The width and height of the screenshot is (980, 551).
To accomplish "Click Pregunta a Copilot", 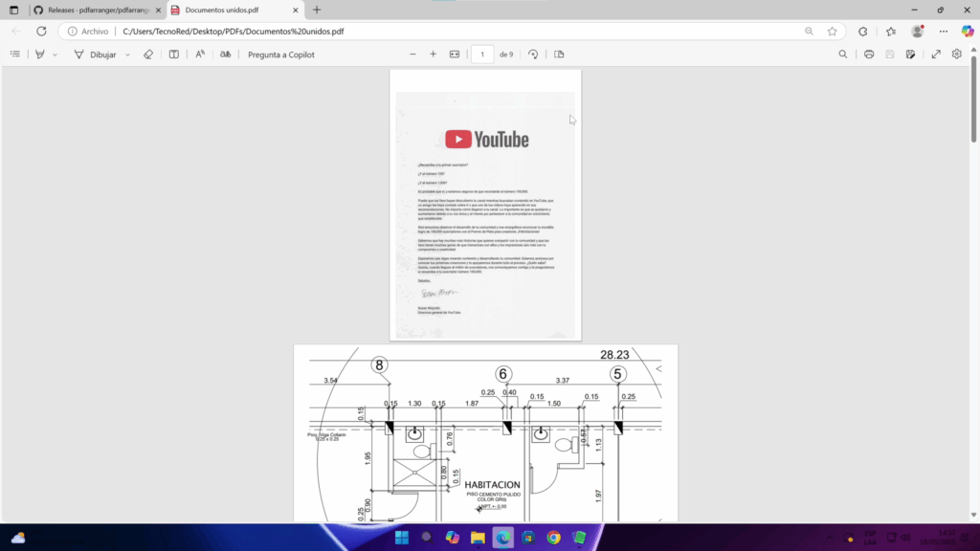I will point(281,55).
